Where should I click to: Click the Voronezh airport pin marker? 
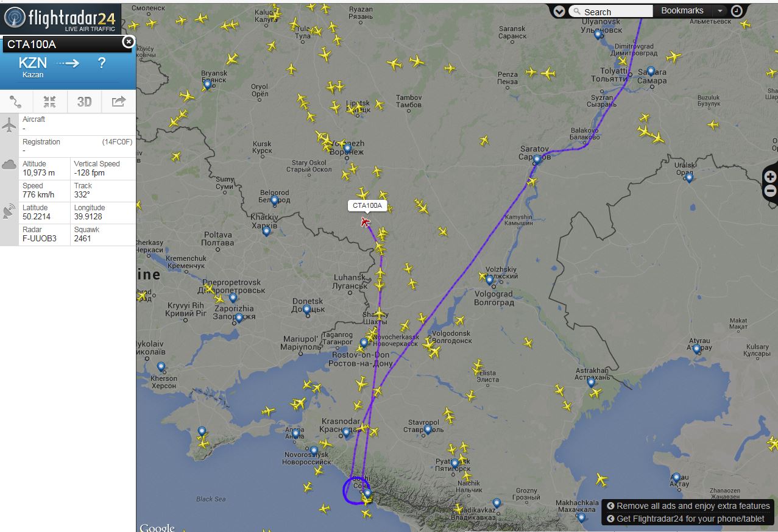tap(347, 148)
